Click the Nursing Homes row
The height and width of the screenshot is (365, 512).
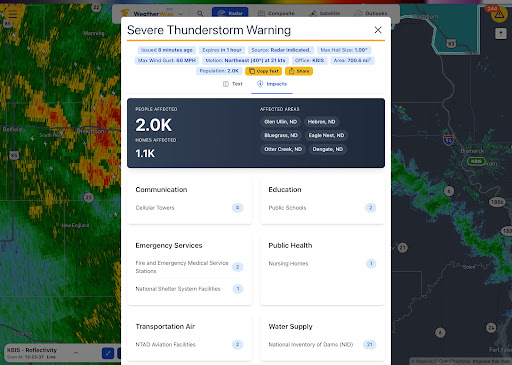pos(322,264)
